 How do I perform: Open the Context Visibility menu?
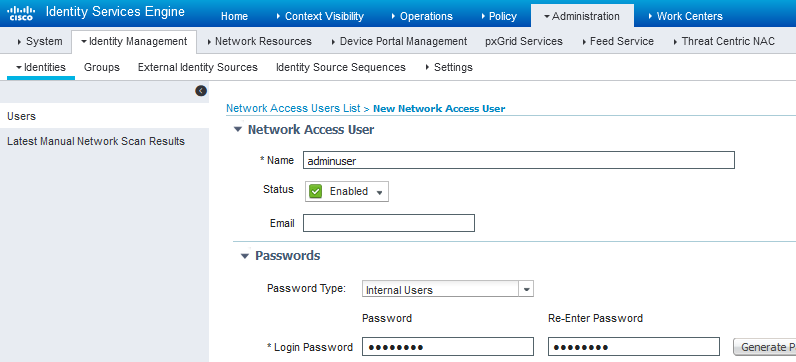[320, 16]
